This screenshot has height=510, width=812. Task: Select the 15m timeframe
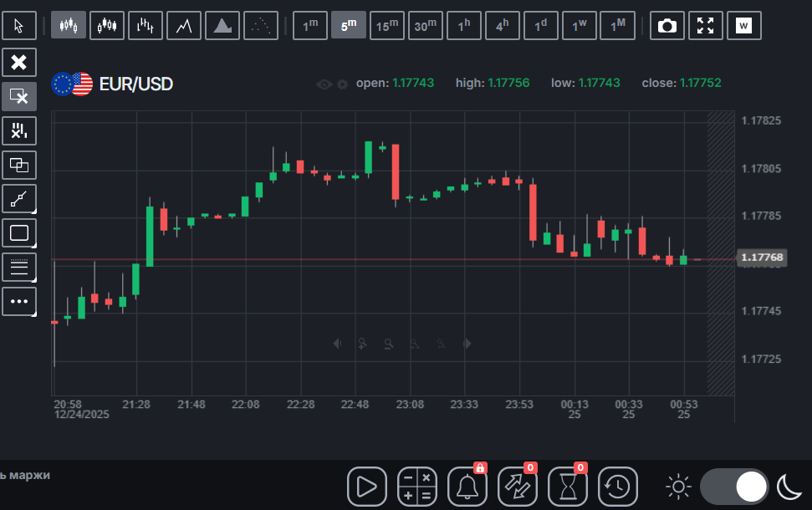pos(387,25)
